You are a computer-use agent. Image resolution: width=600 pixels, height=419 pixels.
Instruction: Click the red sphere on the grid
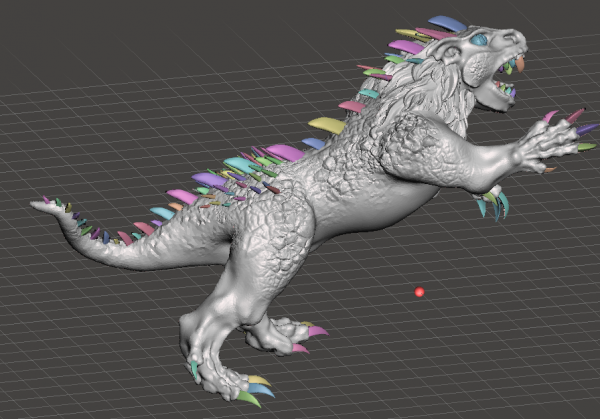(x=419, y=292)
